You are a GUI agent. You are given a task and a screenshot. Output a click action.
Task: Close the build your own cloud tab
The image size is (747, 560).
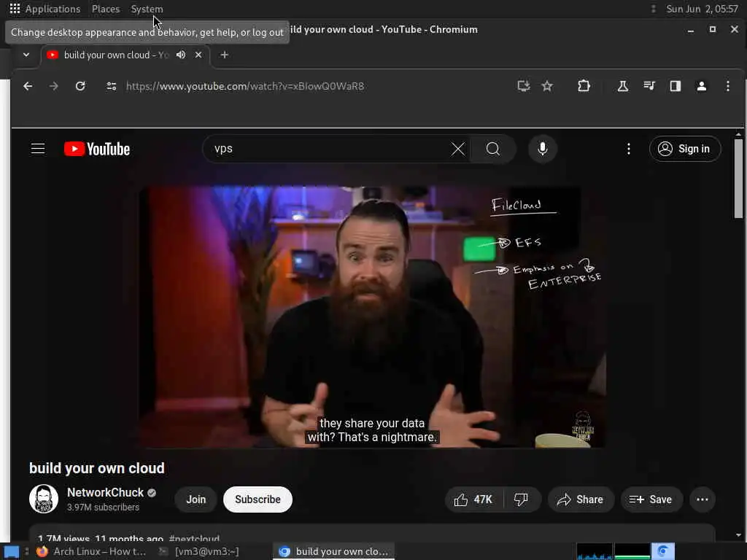coord(198,55)
